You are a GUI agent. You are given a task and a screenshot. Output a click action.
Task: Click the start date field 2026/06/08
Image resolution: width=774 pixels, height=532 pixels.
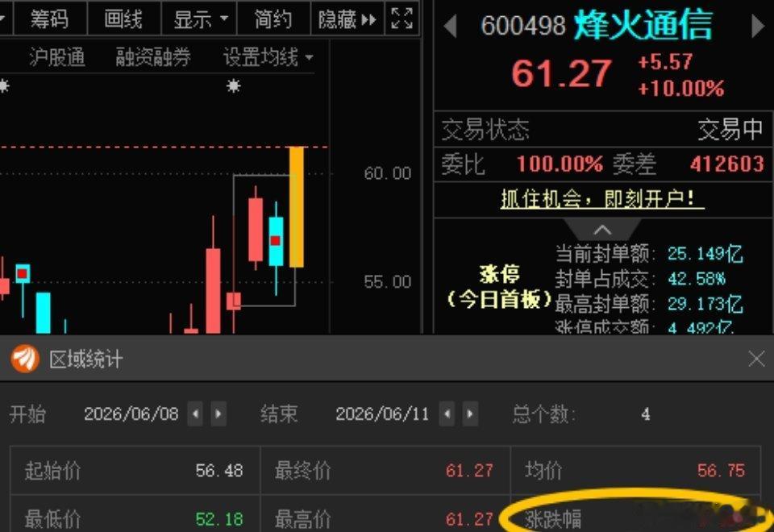coord(131,414)
